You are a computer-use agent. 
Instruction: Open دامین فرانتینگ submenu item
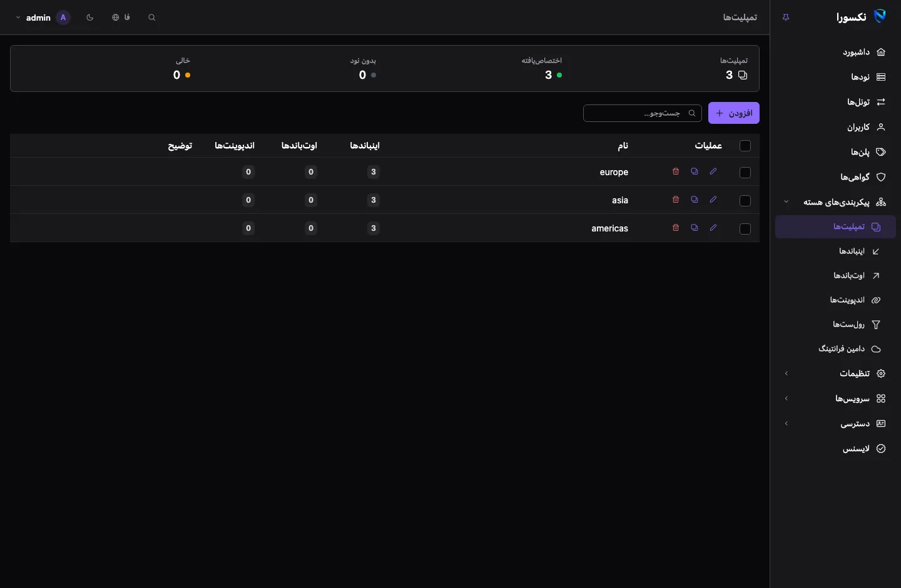pyautogui.click(x=835, y=348)
